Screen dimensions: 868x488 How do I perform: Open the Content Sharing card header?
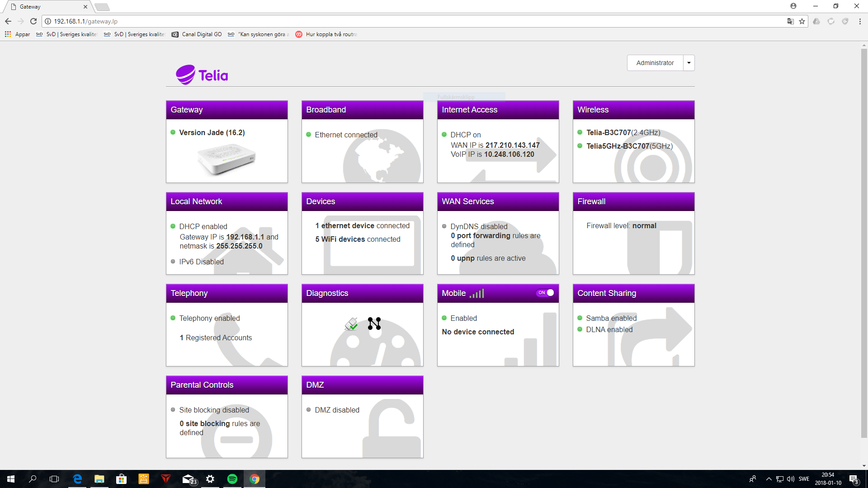634,293
